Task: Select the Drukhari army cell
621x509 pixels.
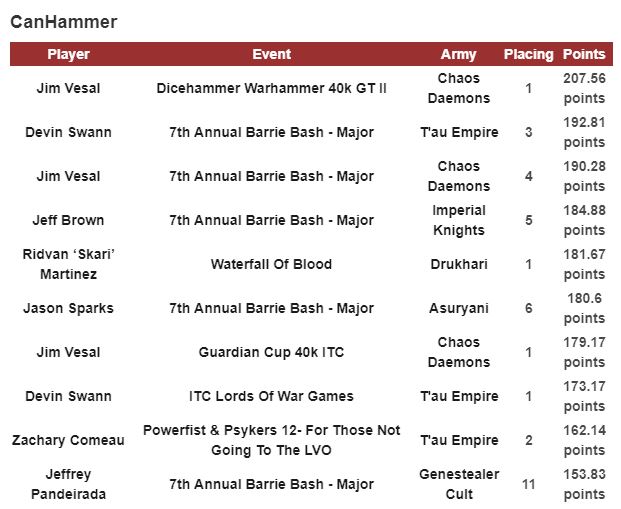Action: pyautogui.click(x=458, y=264)
